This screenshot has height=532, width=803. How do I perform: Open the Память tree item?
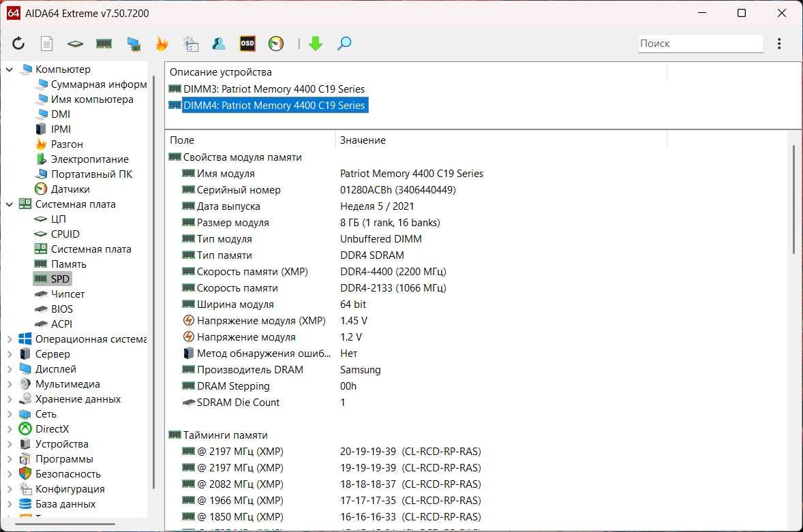pos(61,264)
